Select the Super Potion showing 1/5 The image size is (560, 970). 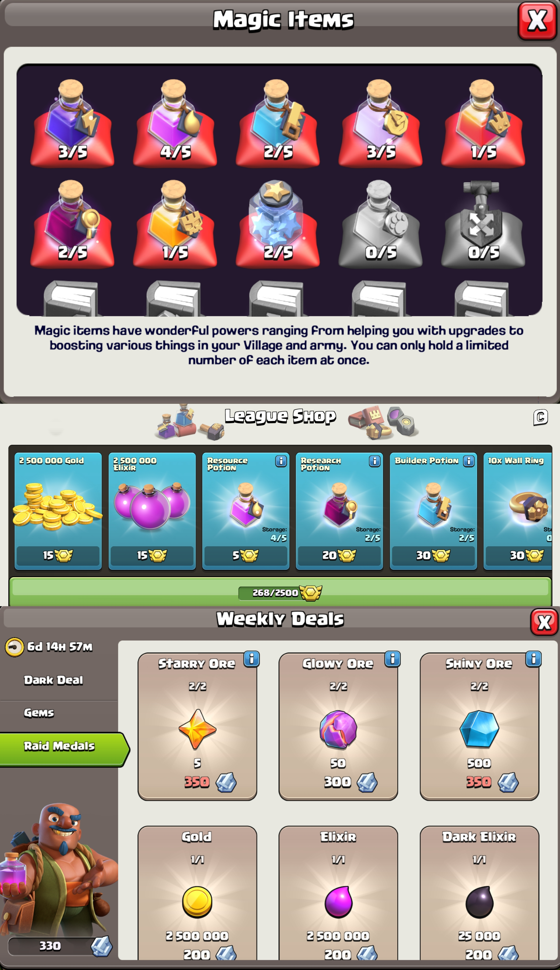point(175,223)
